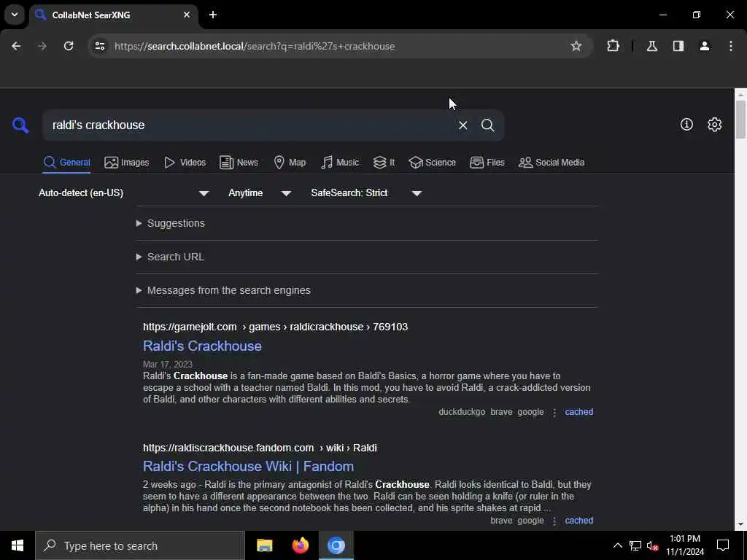Click the muted volume tray icon
This screenshot has width=747, height=560.
click(652, 545)
